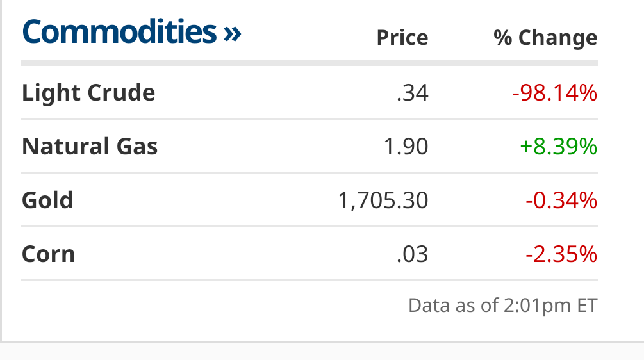Click the double chevron after Commodities

(232, 34)
